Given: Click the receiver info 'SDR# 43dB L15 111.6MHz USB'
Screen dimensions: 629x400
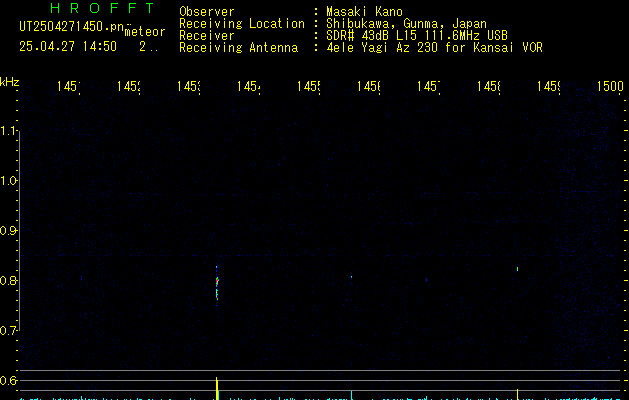Looking at the screenshot, I should point(417,35).
